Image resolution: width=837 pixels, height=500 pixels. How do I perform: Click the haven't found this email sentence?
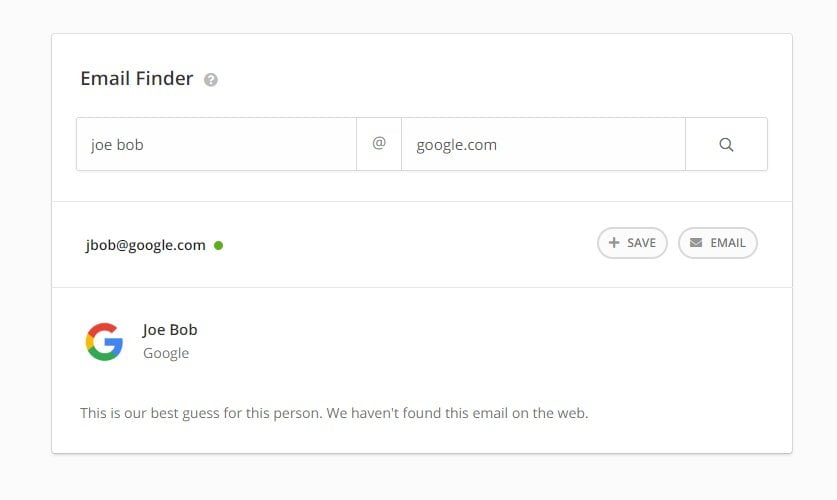[457, 413]
